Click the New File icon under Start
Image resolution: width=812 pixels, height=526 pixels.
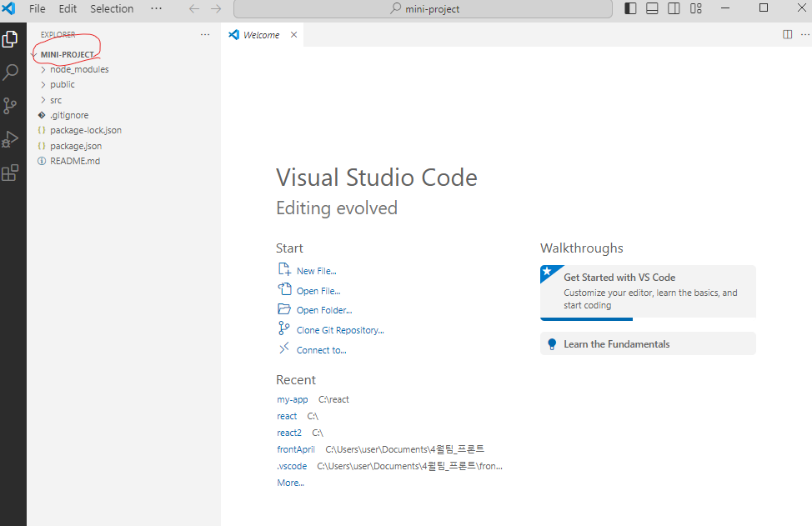coord(284,269)
